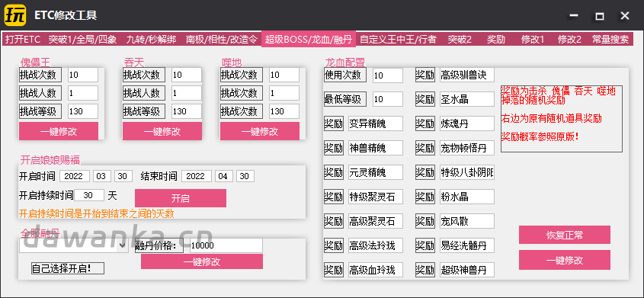Image resolution: width=644 pixels, height=298 pixels.
Task: Click the red note 奖励概率参照原版!
Action: point(540,136)
